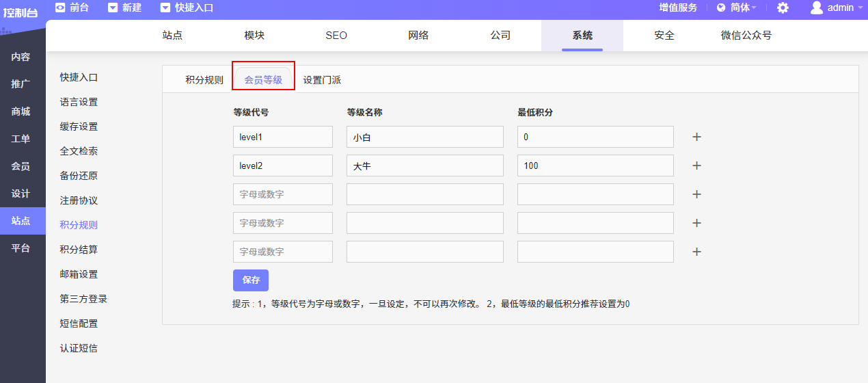
Task: Switch to the 设置门派 tab
Action: pyautogui.click(x=322, y=80)
